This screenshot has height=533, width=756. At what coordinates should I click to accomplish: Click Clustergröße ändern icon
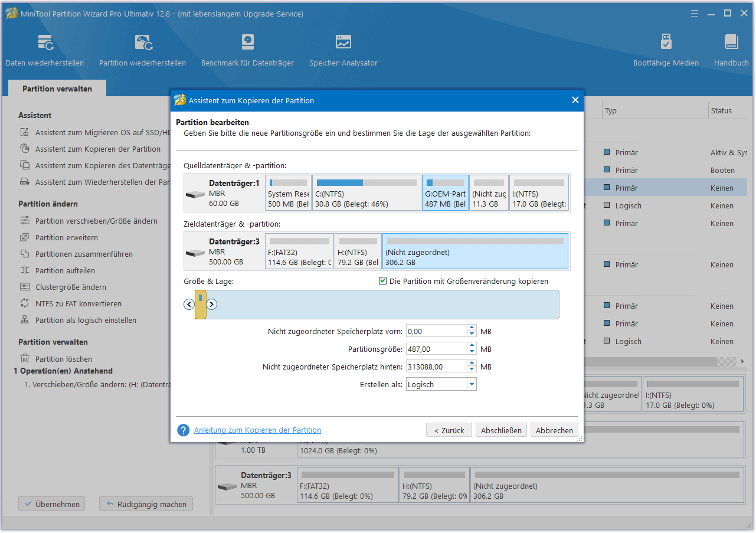pos(25,287)
